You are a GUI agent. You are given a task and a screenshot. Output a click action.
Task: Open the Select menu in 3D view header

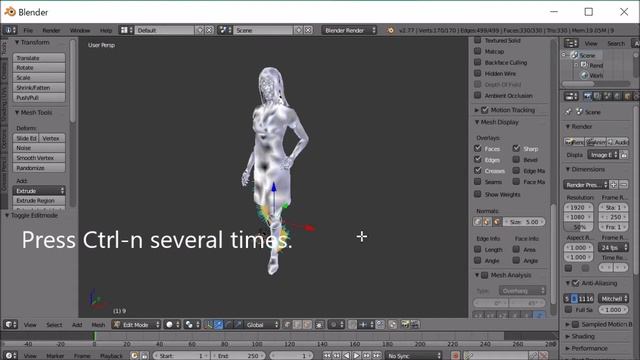pyautogui.click(x=54, y=324)
